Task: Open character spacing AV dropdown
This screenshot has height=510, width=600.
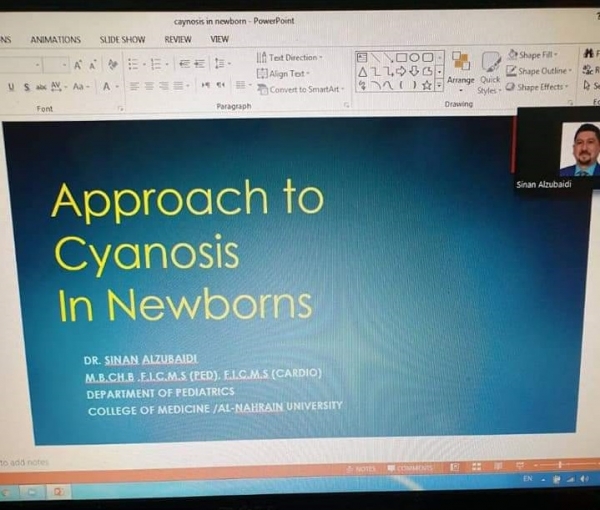Action: (x=59, y=87)
